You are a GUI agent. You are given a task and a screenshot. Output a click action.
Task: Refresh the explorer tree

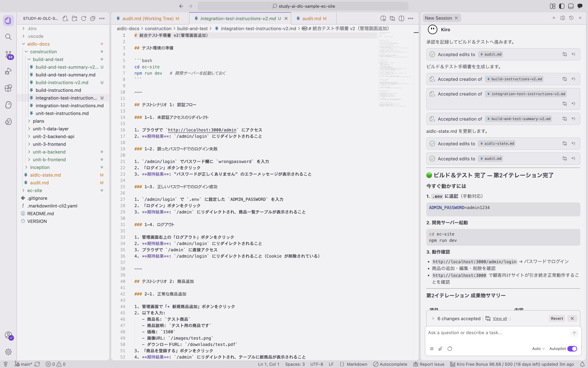coord(84,19)
